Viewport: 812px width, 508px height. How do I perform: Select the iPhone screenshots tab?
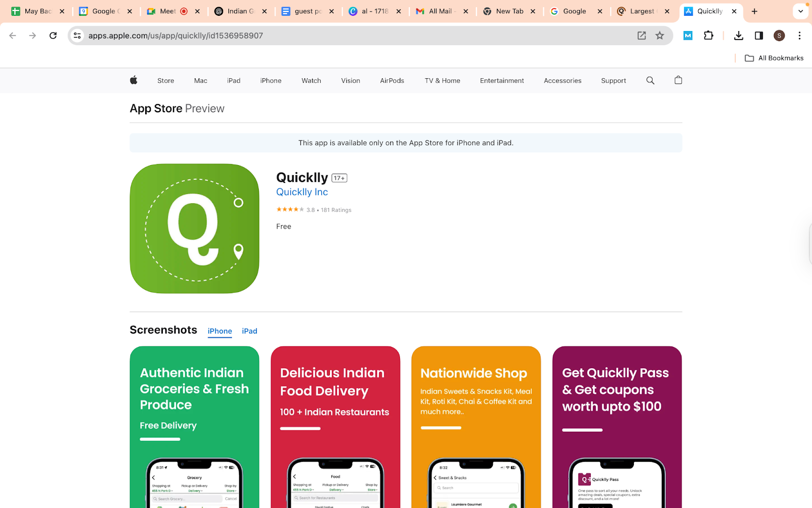pos(220,331)
